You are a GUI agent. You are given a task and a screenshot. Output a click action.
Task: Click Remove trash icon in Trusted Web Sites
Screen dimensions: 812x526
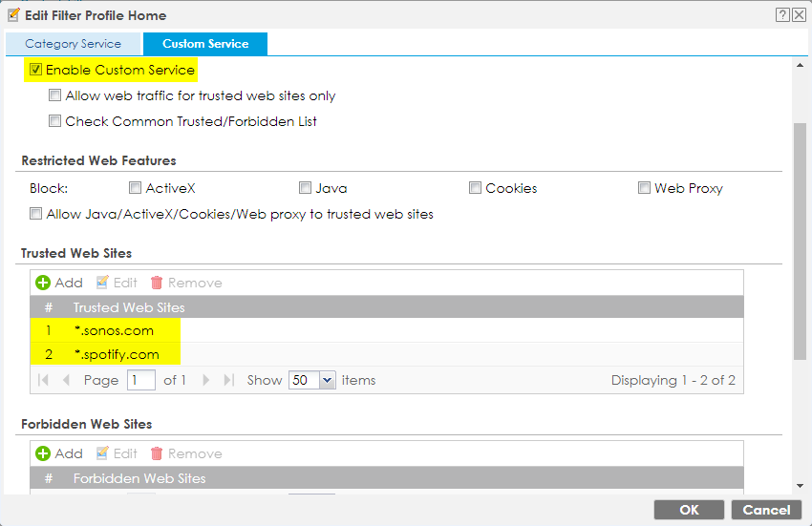coord(157,283)
